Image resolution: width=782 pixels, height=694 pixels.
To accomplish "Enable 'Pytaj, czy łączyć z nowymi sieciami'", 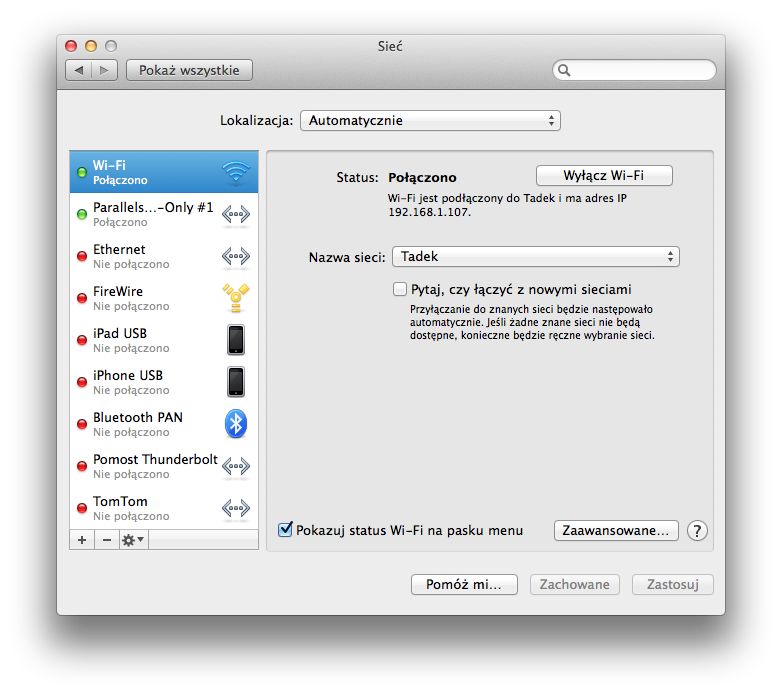I will click(400, 289).
